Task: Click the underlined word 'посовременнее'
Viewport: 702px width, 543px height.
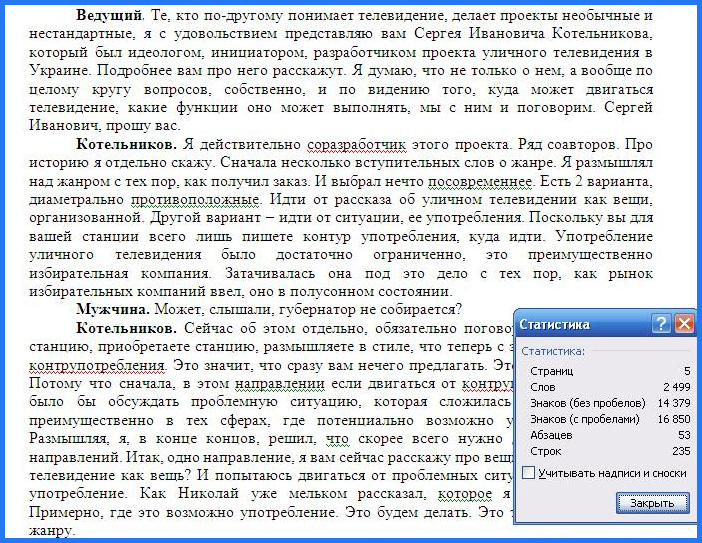Action: 480,181
